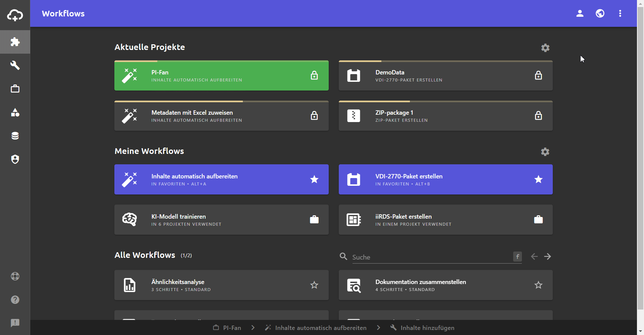
Task: Favorite Ähnlichkeitsanalyse with the star
Action: click(314, 285)
